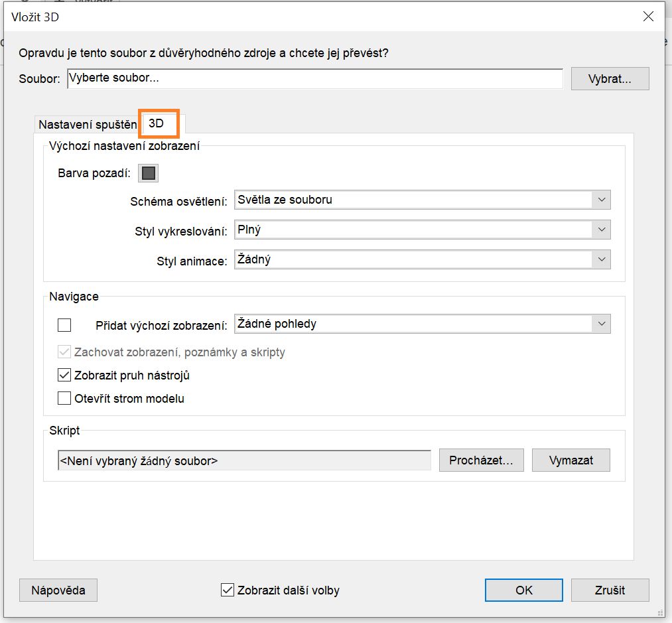
Task: Click the Vybrat button to choose a file
Action: click(x=609, y=78)
